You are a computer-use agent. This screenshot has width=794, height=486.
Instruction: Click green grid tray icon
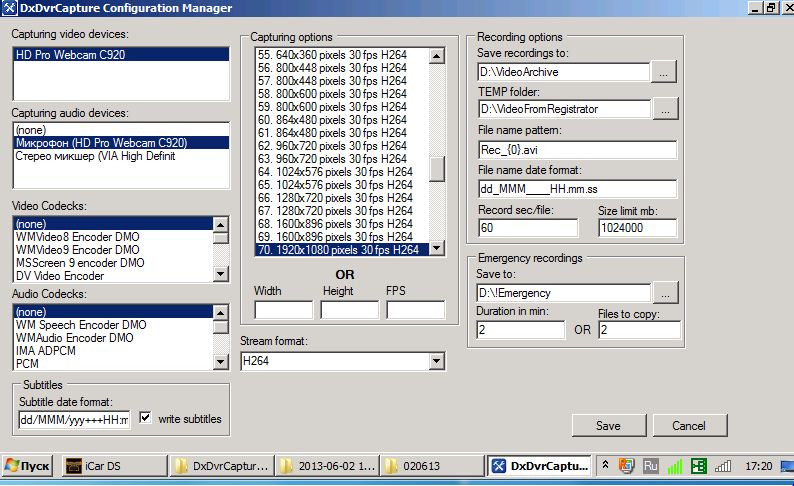(x=699, y=466)
